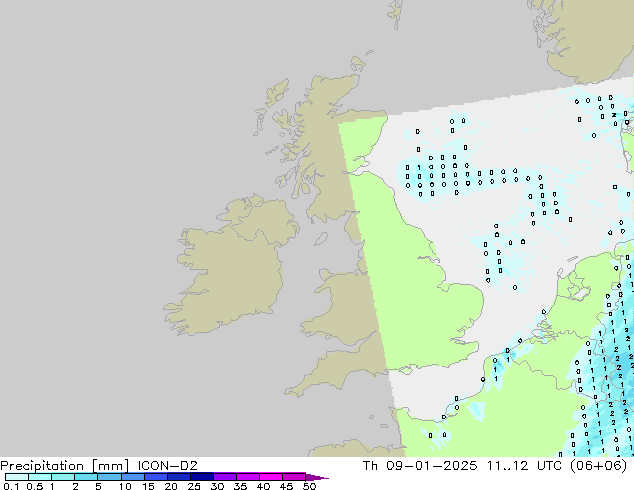Click the 40–45 mm magenta legend segment
634x490 pixels.
pos(271,477)
